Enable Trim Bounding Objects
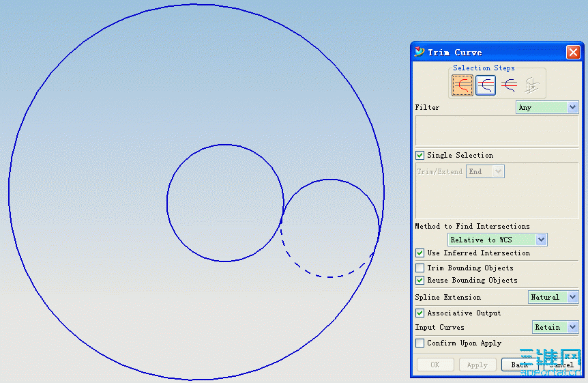The height and width of the screenshot is (383, 588). coord(420,268)
